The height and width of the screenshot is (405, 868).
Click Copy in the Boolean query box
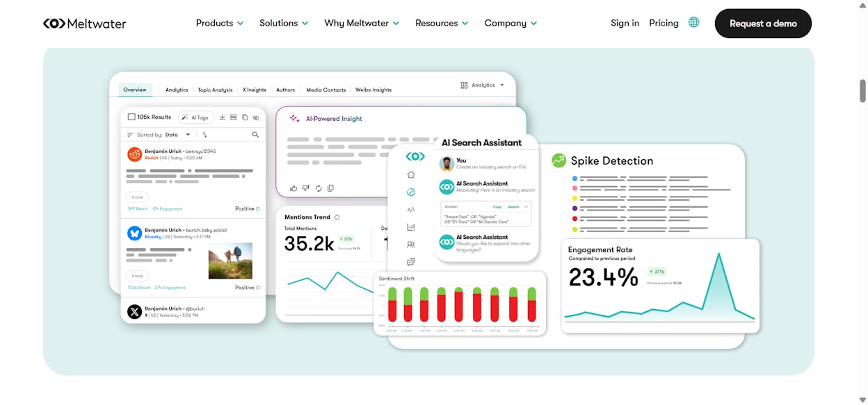click(497, 206)
